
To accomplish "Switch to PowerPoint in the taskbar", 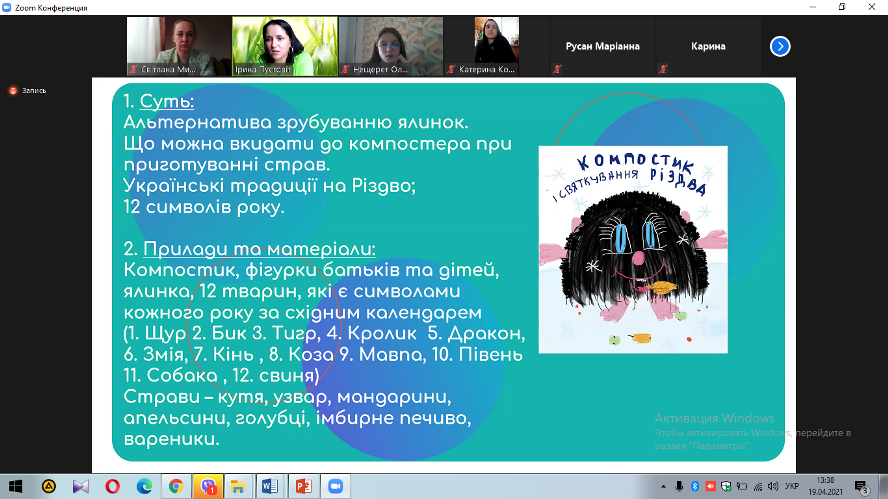I will click(x=303, y=486).
